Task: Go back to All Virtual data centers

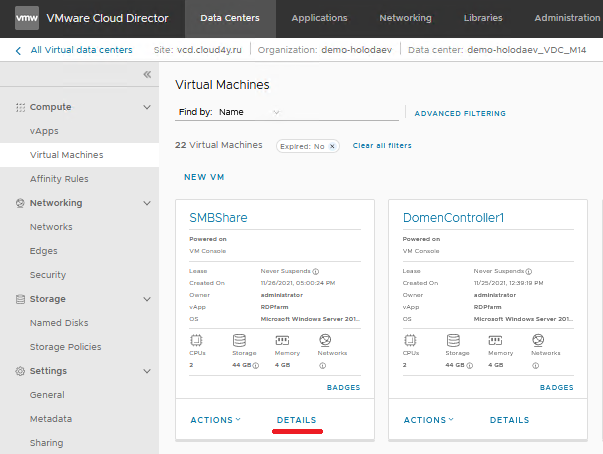Action: (82, 50)
